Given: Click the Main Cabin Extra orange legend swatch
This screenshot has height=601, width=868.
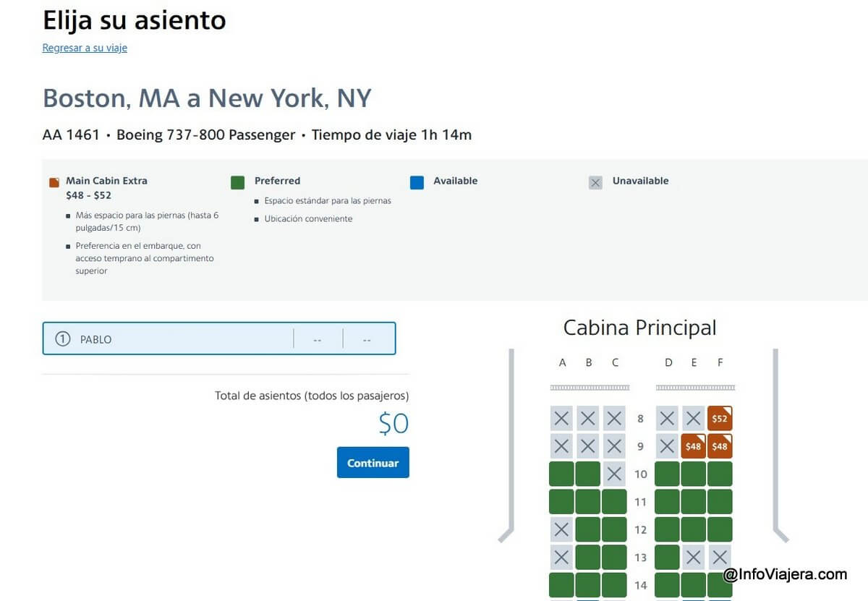Looking at the screenshot, I should (54, 182).
